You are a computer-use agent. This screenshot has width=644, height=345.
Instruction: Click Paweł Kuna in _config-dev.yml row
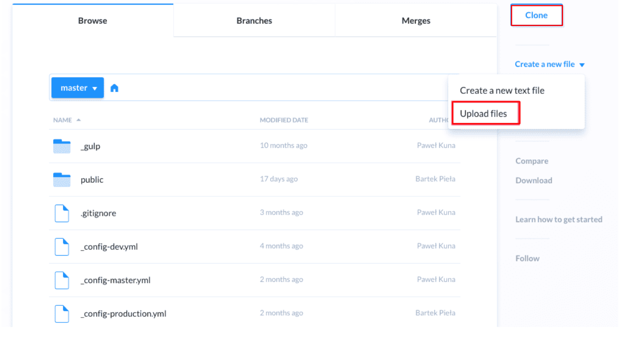(x=436, y=246)
